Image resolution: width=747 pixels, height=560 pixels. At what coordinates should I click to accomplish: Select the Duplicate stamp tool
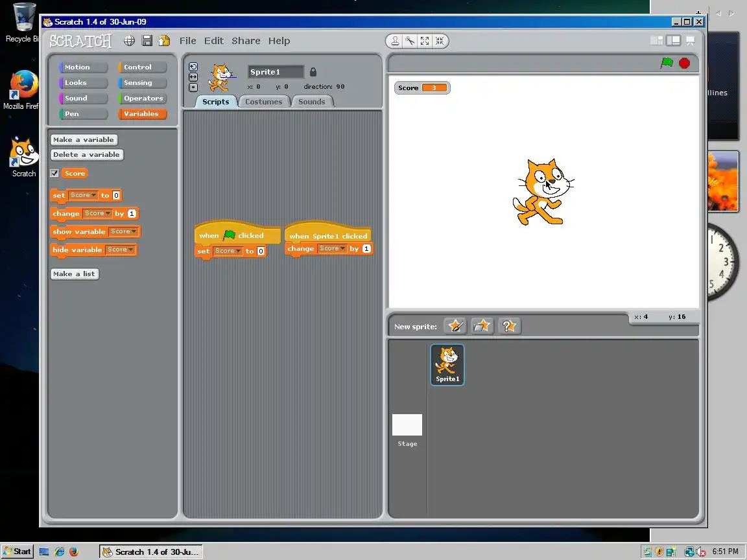[395, 41]
